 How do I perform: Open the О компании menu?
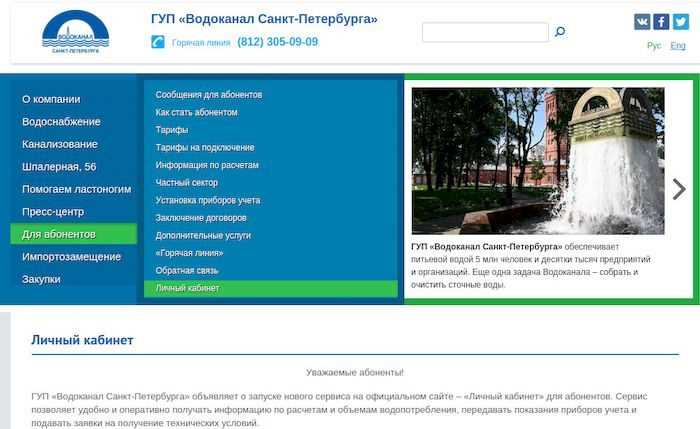point(51,99)
